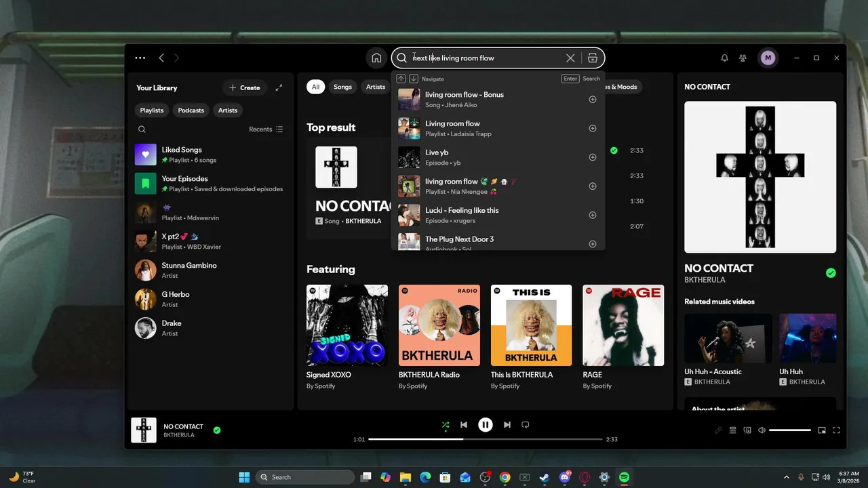The image size is (868, 488).
Task: Open the M profile account menu
Action: pos(768,58)
